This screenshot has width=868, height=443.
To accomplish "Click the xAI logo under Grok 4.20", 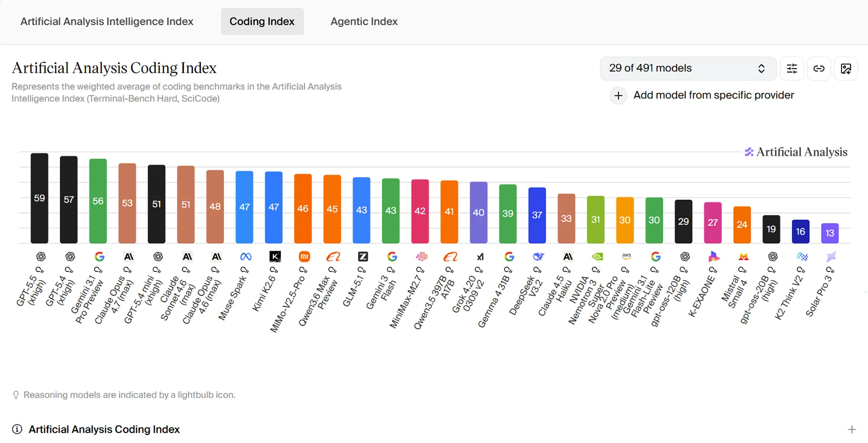I will (x=480, y=257).
